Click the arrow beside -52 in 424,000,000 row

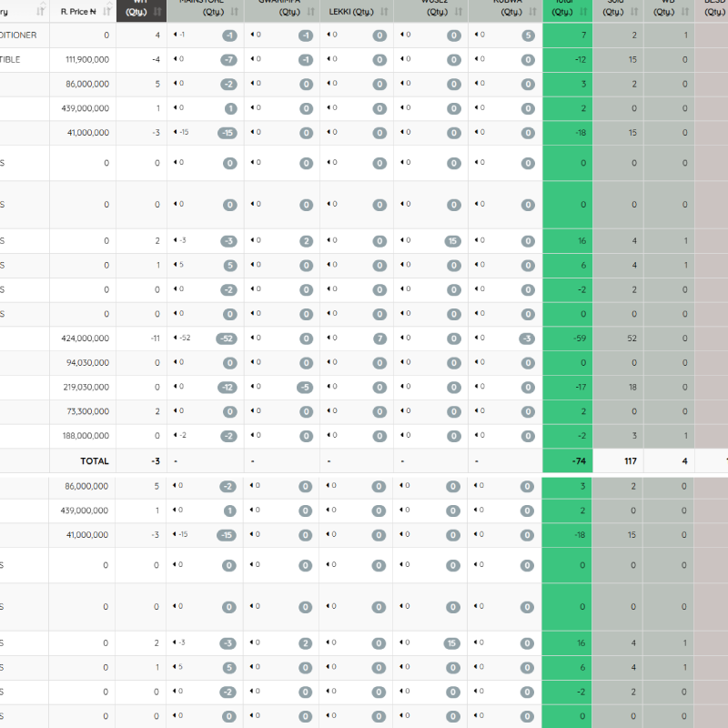click(176, 338)
